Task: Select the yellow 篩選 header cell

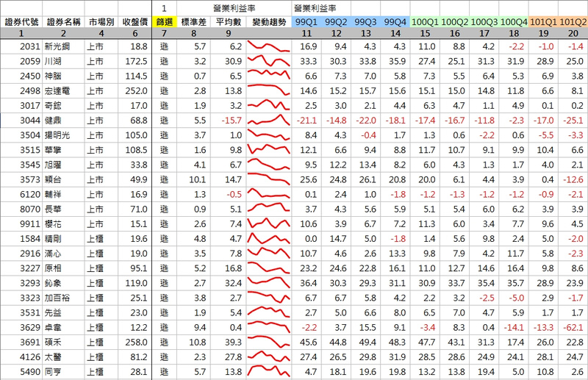Action: 164,22
